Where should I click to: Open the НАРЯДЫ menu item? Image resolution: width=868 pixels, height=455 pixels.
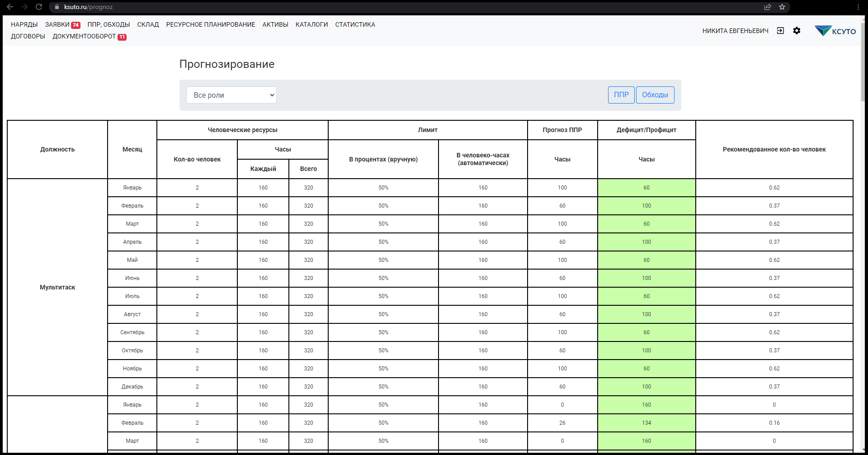tap(24, 24)
